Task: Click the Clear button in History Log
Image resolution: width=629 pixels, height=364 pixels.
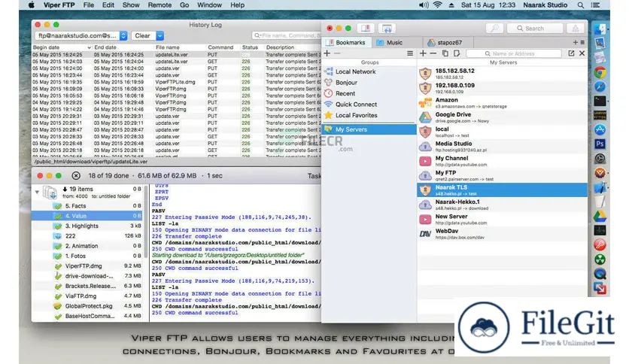Action: [x=142, y=35]
